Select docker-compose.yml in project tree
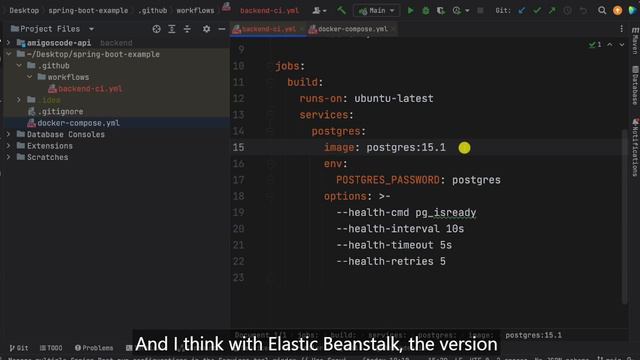This screenshot has width=640, height=360. point(78,123)
